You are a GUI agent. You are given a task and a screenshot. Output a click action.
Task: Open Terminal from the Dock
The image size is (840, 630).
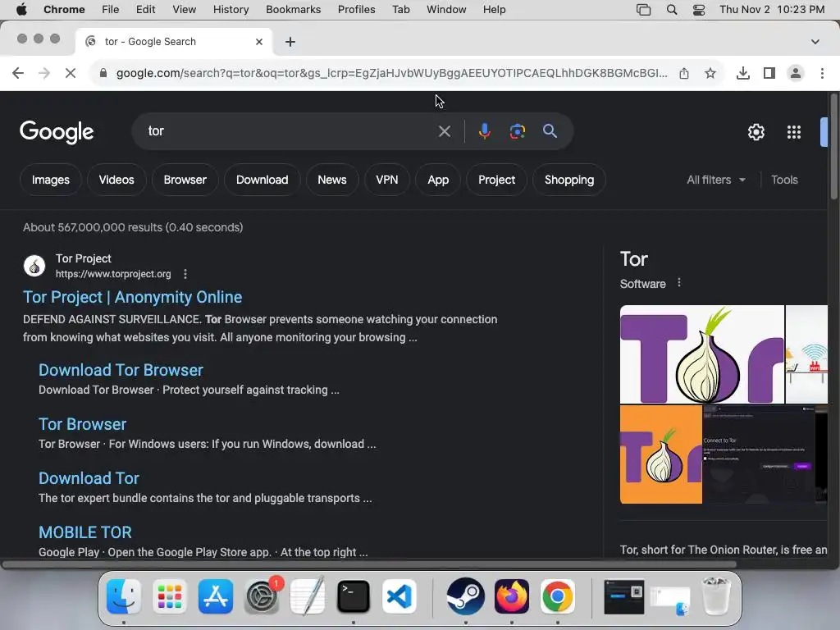pyautogui.click(x=353, y=596)
